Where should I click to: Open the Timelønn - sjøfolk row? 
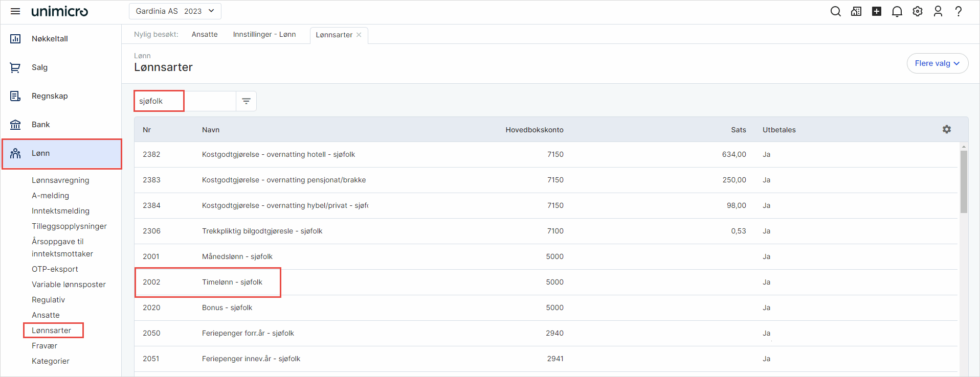pos(232,282)
